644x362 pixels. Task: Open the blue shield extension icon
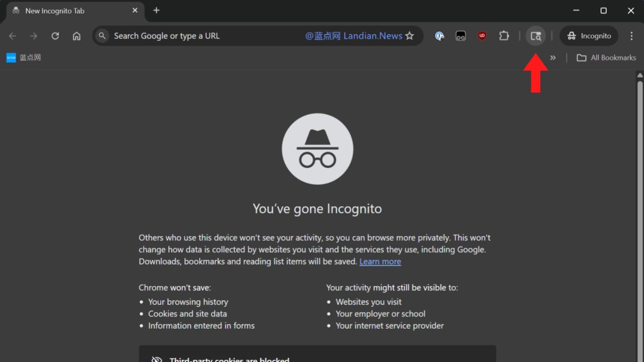[x=439, y=36]
